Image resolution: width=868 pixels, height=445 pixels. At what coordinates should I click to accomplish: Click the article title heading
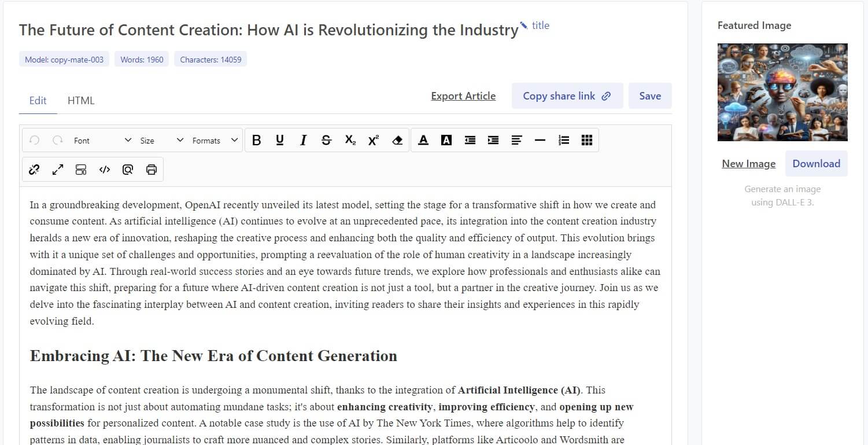pos(268,30)
